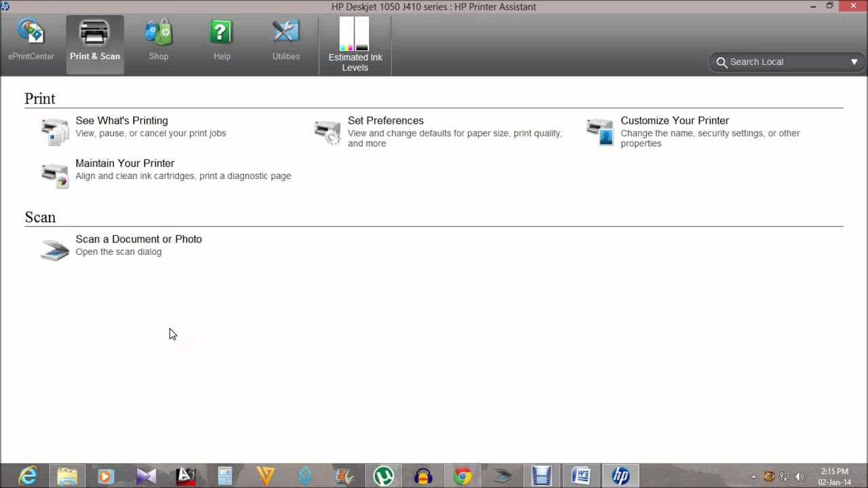Click the HP Printer Assistant taskbar icon

click(x=620, y=476)
